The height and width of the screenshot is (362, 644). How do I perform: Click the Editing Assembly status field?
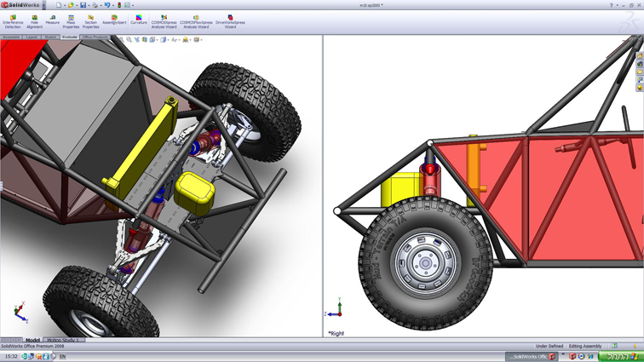[586, 347]
